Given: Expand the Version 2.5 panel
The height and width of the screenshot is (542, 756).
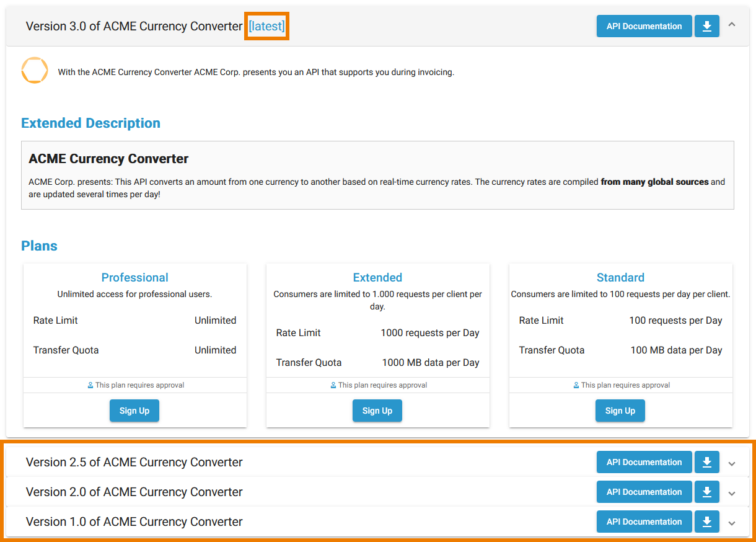Looking at the screenshot, I should (x=732, y=463).
